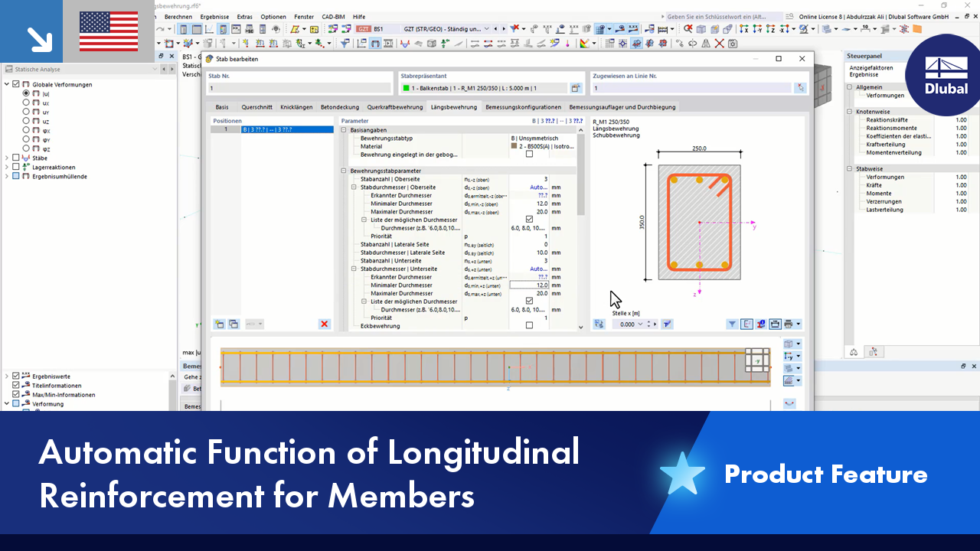Click the color scale icon in second toolbar
This screenshot has width=980, height=551.
click(584, 44)
